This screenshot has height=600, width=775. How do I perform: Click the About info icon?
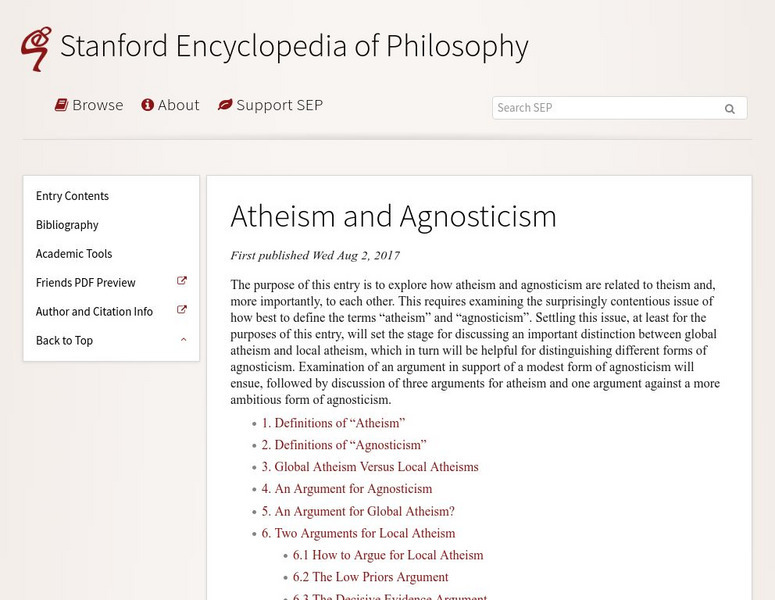point(147,105)
